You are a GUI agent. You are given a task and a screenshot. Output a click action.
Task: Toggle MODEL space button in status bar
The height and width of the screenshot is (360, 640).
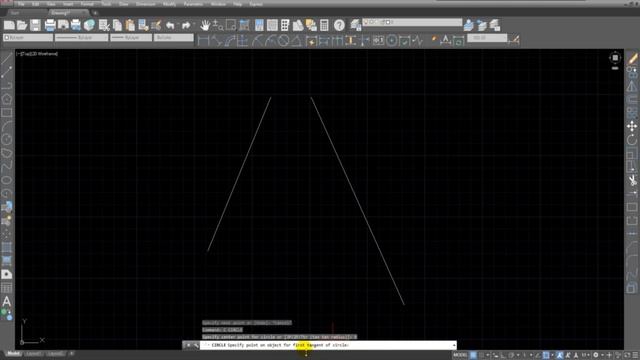coord(460,355)
